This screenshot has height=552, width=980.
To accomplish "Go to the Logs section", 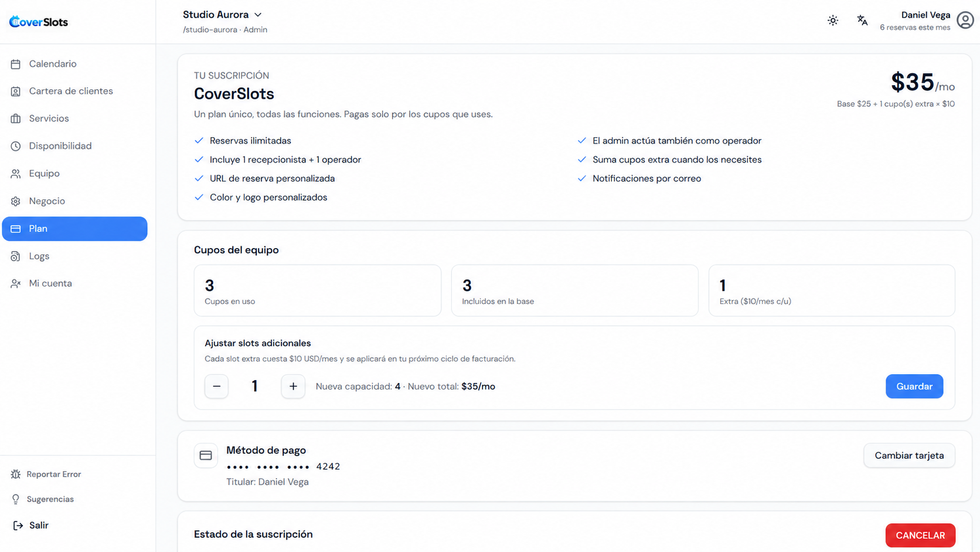I will 74,256.
